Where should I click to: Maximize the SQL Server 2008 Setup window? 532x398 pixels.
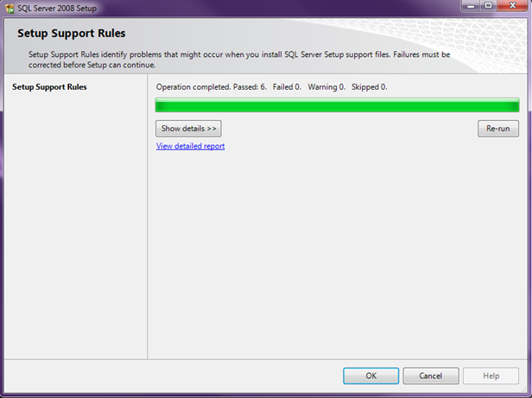click(488, 6)
